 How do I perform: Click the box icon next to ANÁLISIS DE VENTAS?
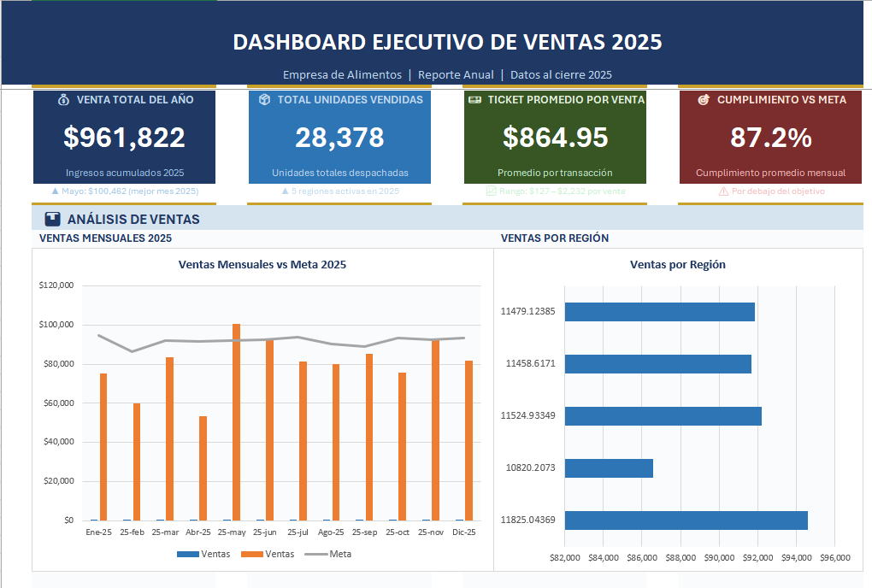pos(52,219)
